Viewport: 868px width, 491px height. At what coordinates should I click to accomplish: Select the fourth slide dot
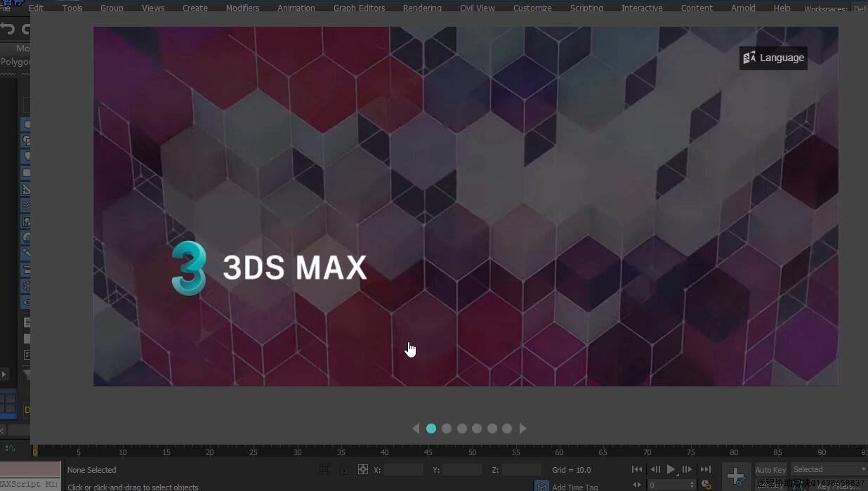[x=477, y=428]
